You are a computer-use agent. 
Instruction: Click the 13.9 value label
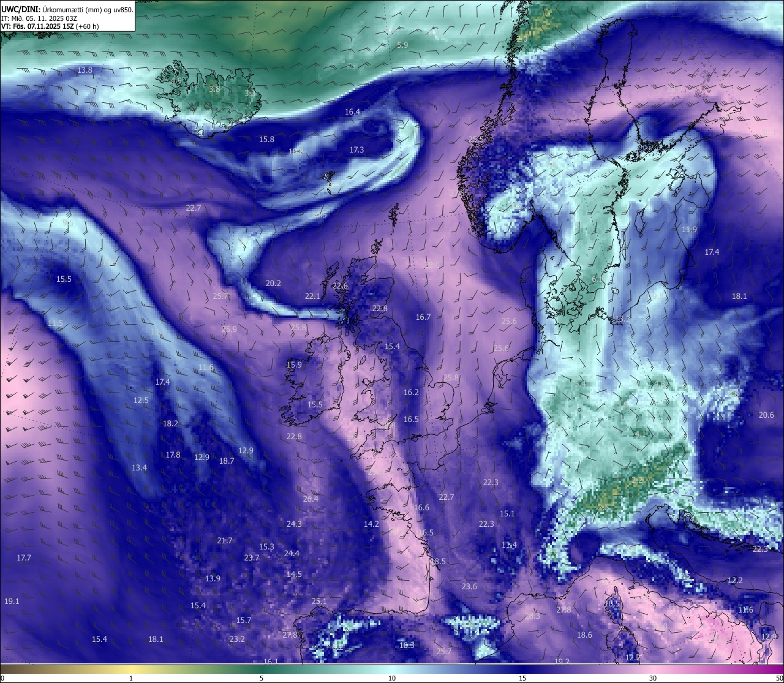click(213, 579)
